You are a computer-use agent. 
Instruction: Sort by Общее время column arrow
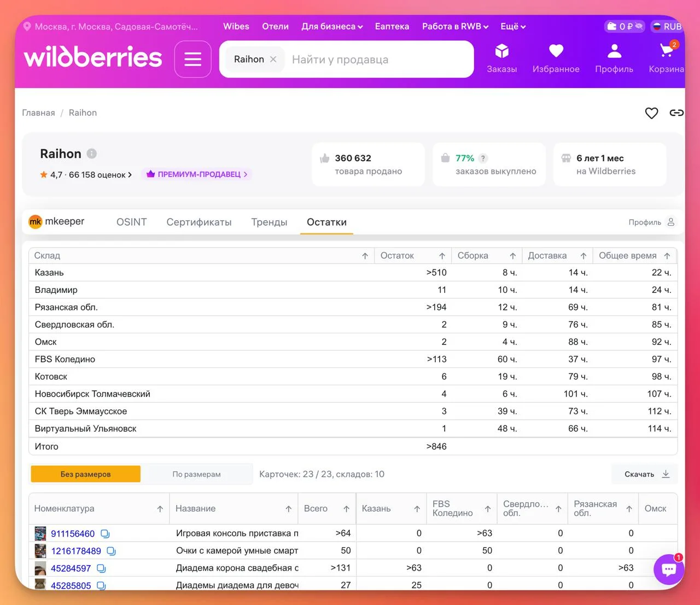[667, 256]
